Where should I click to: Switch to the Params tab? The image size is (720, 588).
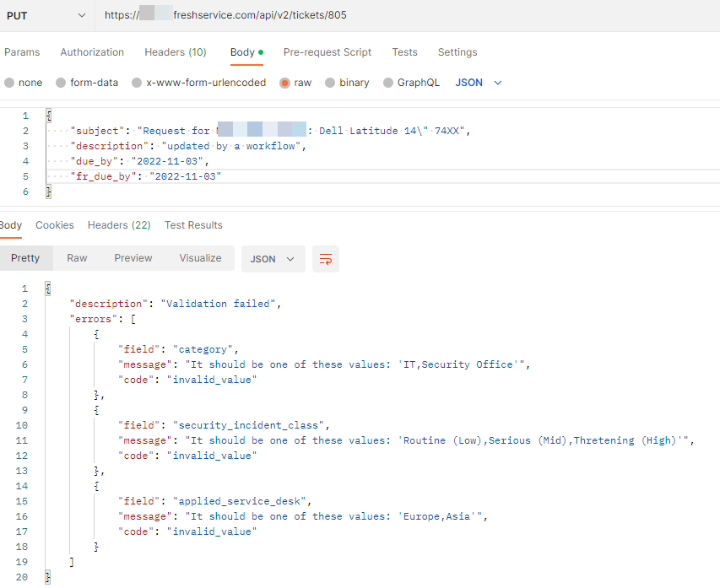tap(22, 52)
